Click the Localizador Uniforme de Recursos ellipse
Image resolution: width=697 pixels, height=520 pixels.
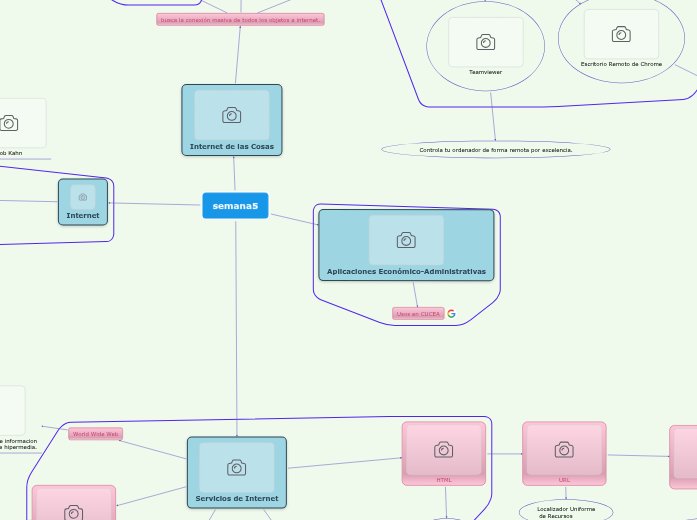pos(566,512)
